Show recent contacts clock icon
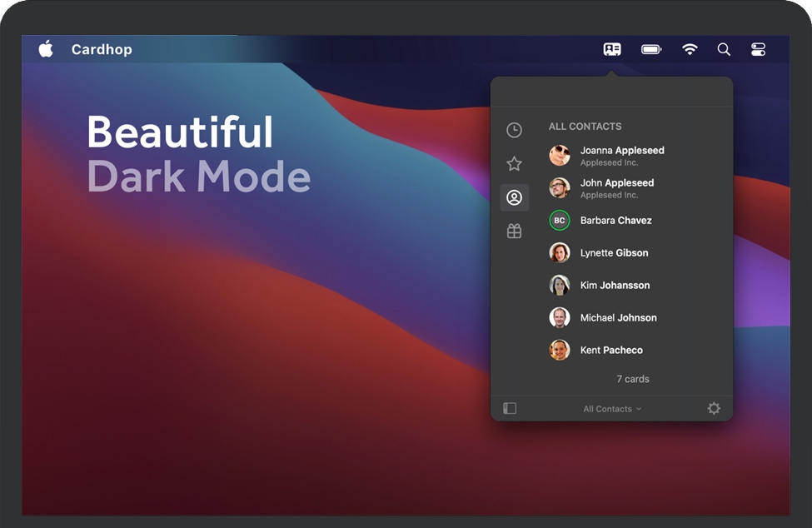Viewport: 812px width, 528px height. pyautogui.click(x=514, y=130)
